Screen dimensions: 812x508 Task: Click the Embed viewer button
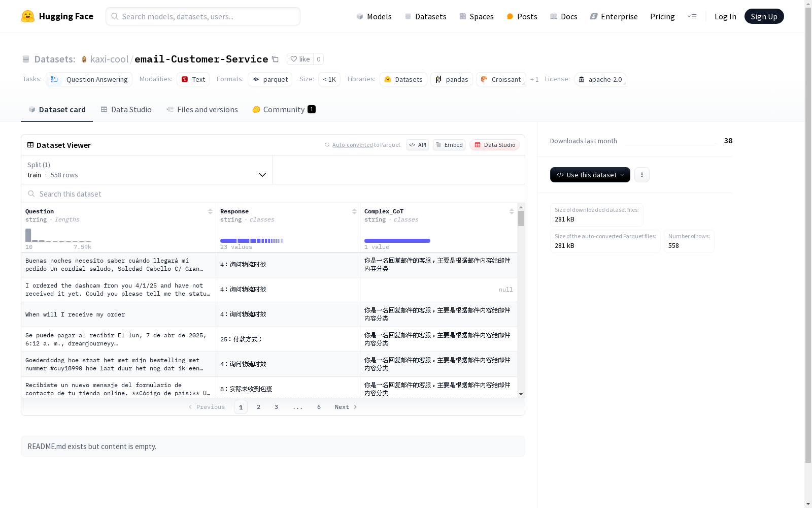449,145
